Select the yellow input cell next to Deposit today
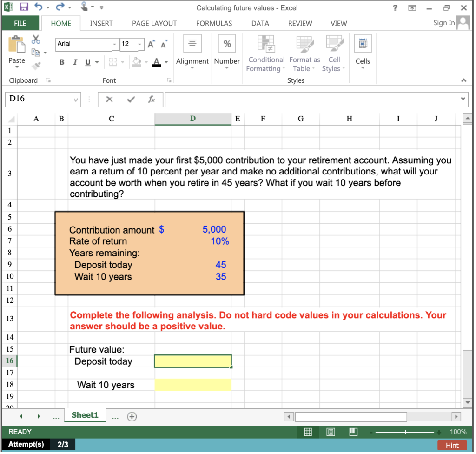Viewport: 476px width, 454px height. click(x=192, y=361)
